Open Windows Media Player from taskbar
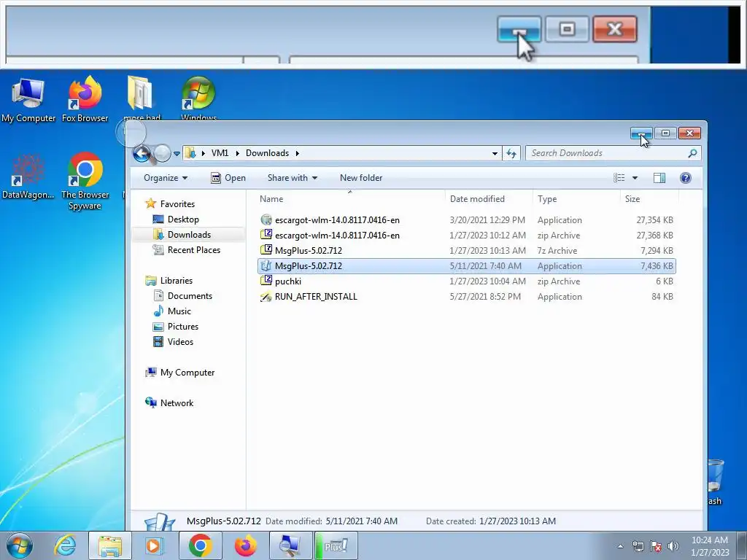The width and height of the screenshot is (747, 560). (155, 545)
